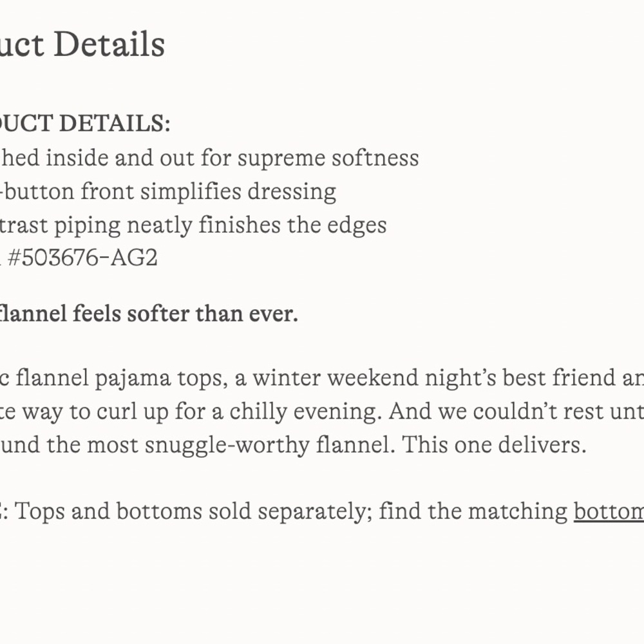Click the contrast piping bullet line
This screenshot has width=644, height=644.
tap(193, 225)
